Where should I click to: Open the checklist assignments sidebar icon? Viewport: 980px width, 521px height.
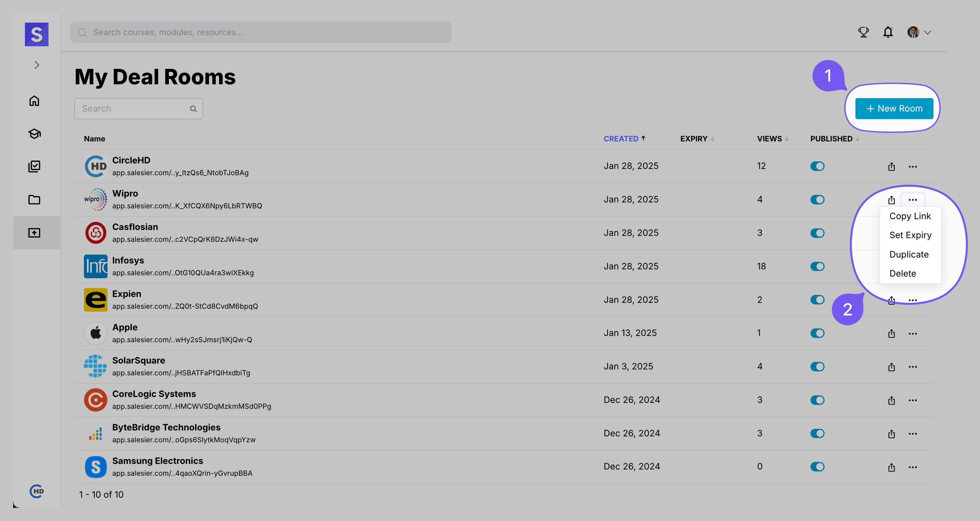pyautogui.click(x=34, y=166)
